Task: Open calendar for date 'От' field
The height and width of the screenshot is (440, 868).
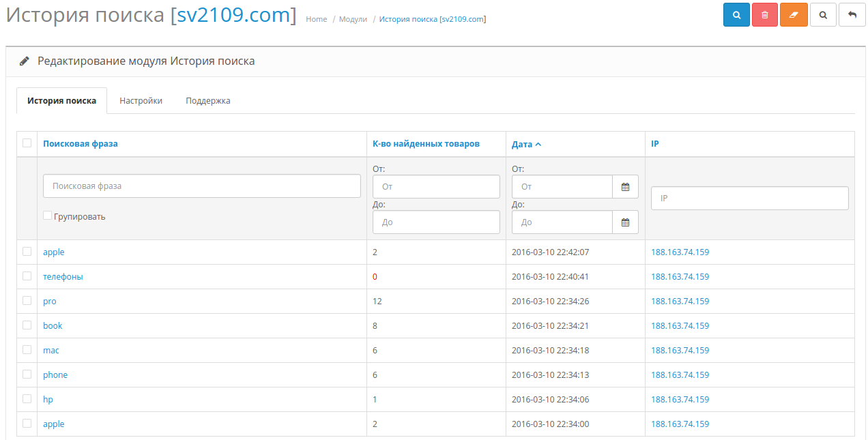Action: pyautogui.click(x=625, y=186)
